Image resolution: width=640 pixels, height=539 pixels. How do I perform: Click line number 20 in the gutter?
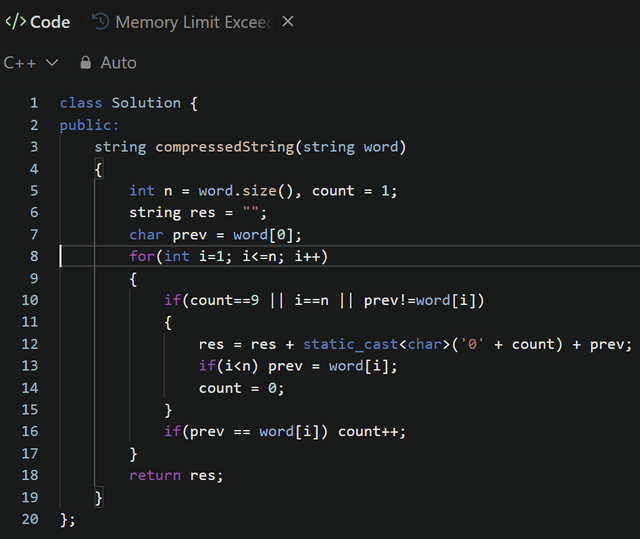click(x=30, y=520)
